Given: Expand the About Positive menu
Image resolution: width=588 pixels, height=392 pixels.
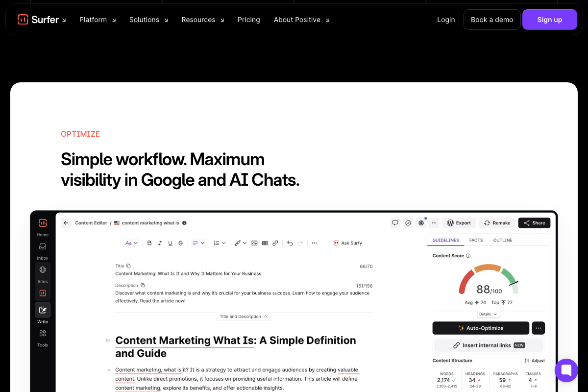Looking at the screenshot, I should [301, 20].
